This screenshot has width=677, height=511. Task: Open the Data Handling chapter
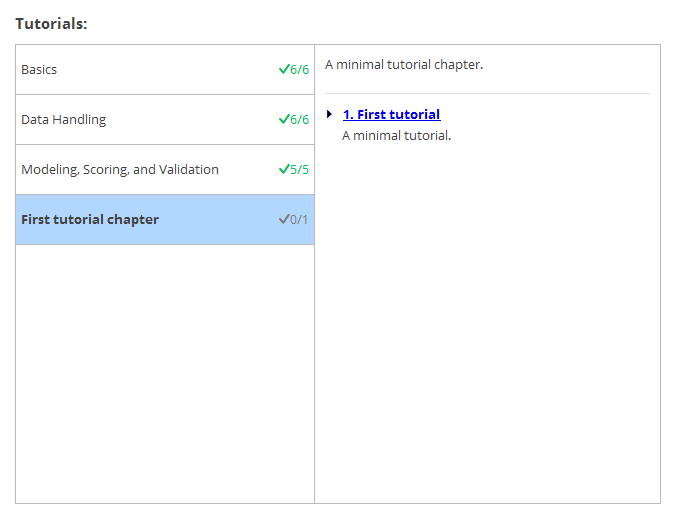tap(63, 120)
